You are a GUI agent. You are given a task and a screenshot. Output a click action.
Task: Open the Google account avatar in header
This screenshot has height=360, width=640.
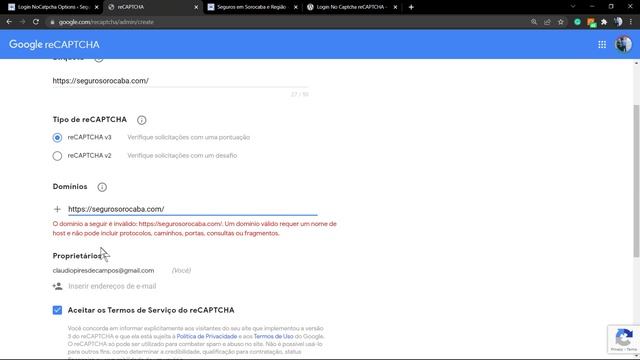click(623, 44)
